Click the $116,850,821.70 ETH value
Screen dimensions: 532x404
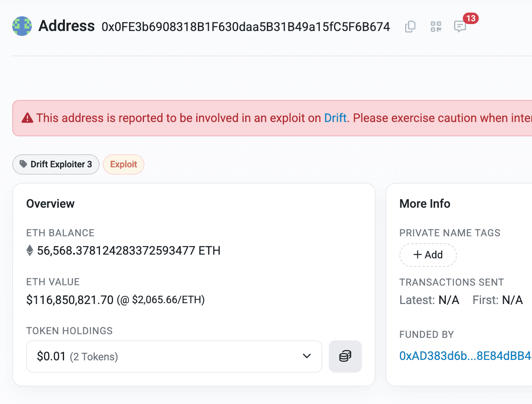pyautogui.click(x=70, y=300)
